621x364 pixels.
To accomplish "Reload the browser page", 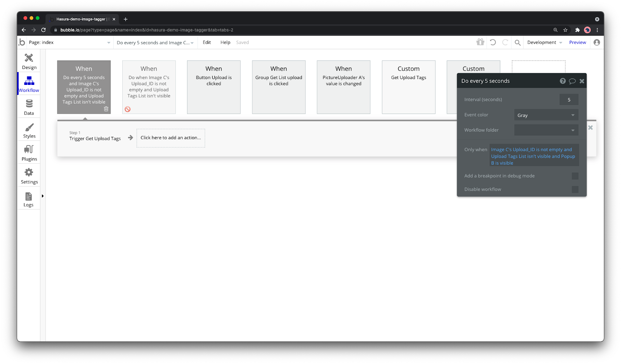I will pyautogui.click(x=43, y=30).
